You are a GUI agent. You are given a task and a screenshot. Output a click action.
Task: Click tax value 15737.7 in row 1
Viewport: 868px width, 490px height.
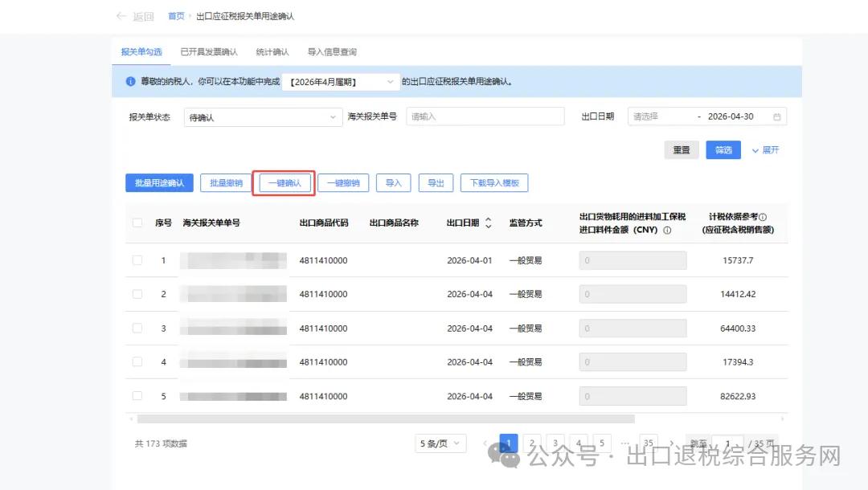(x=738, y=260)
